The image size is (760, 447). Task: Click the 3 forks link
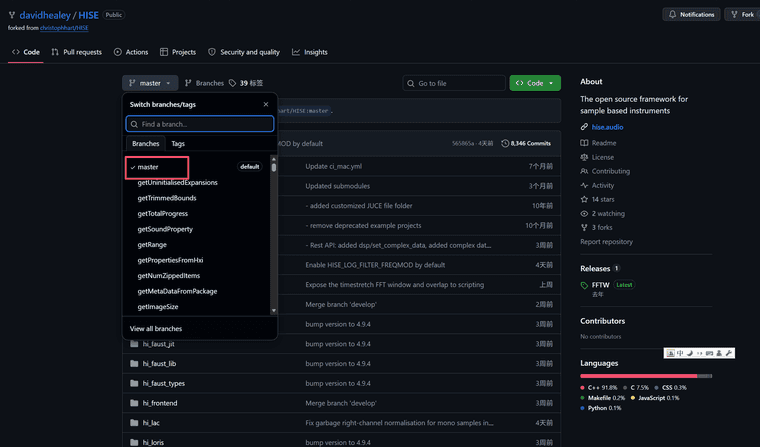[x=602, y=227]
